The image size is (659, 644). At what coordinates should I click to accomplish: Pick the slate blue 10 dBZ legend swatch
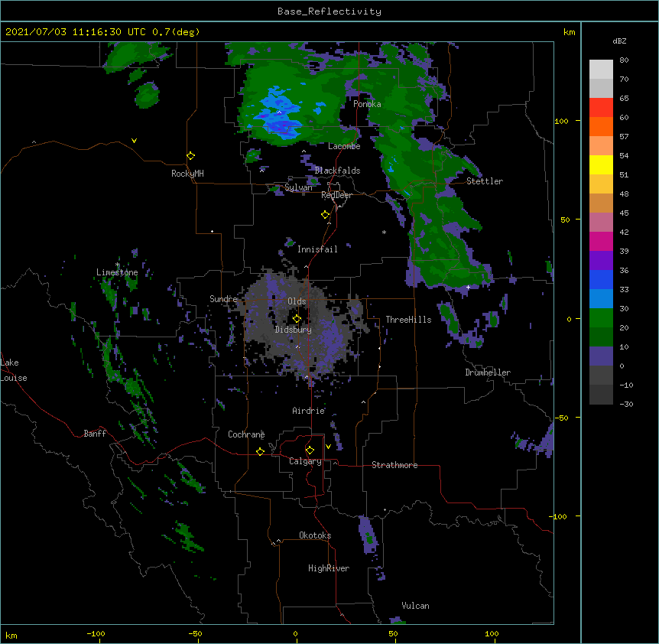[x=601, y=356]
